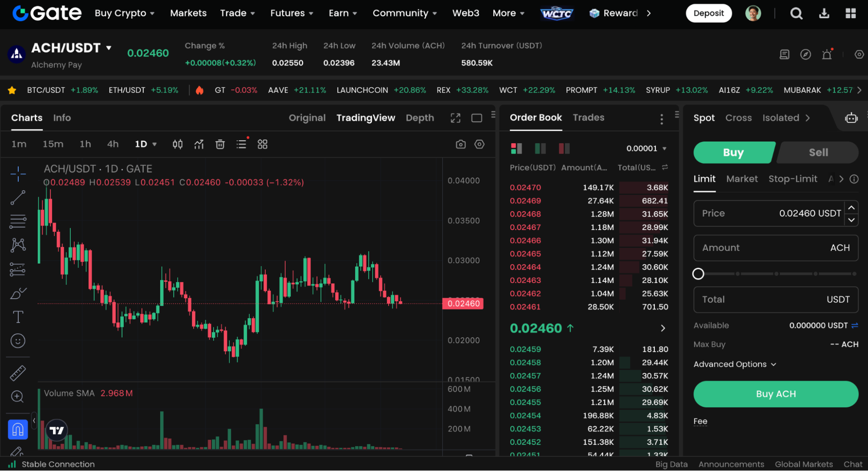Screen dimensions: 868x471
Task: Click the Total USDT input field
Action: pos(776,300)
